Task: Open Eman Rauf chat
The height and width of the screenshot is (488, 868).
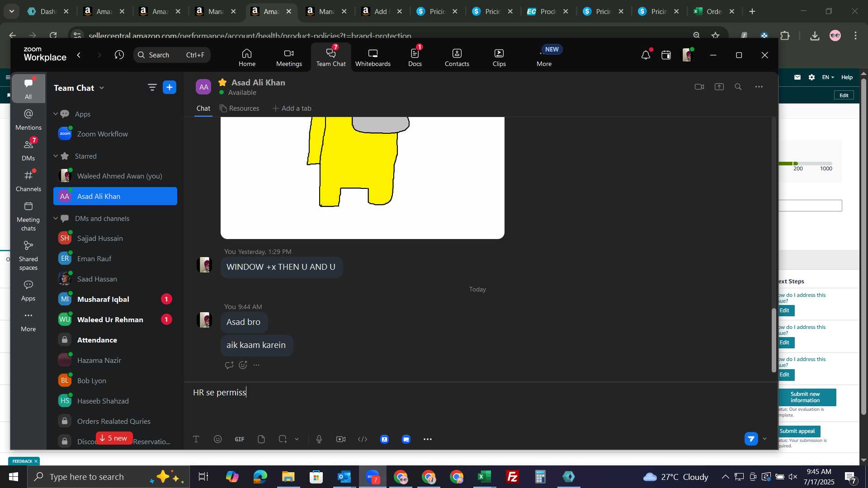Action: tap(115, 258)
